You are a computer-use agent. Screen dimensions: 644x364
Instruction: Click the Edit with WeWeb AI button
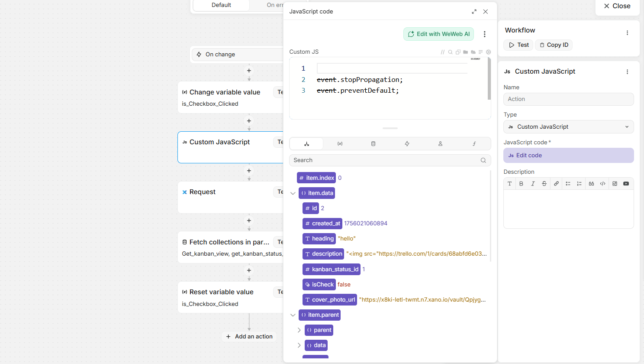coord(438,34)
